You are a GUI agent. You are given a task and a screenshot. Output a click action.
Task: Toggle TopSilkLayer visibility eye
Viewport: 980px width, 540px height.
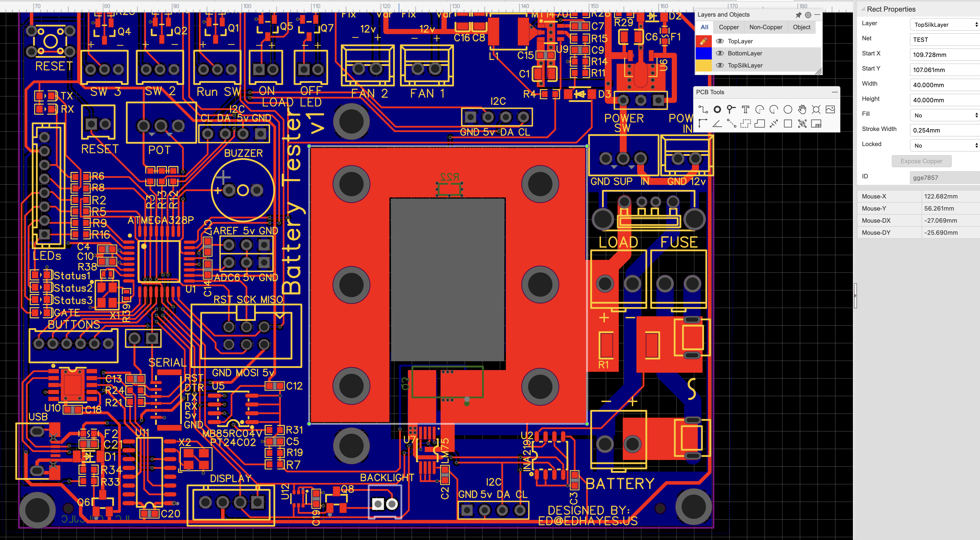tap(720, 65)
